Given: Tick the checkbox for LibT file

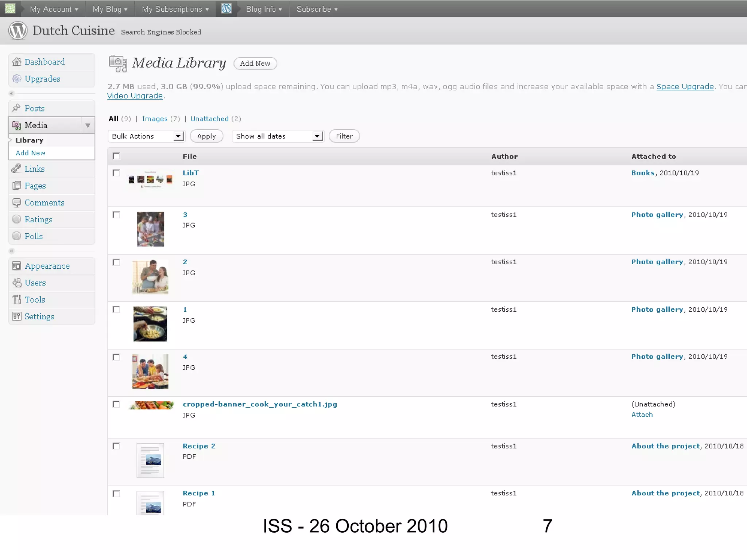Looking at the screenshot, I should click(x=116, y=173).
